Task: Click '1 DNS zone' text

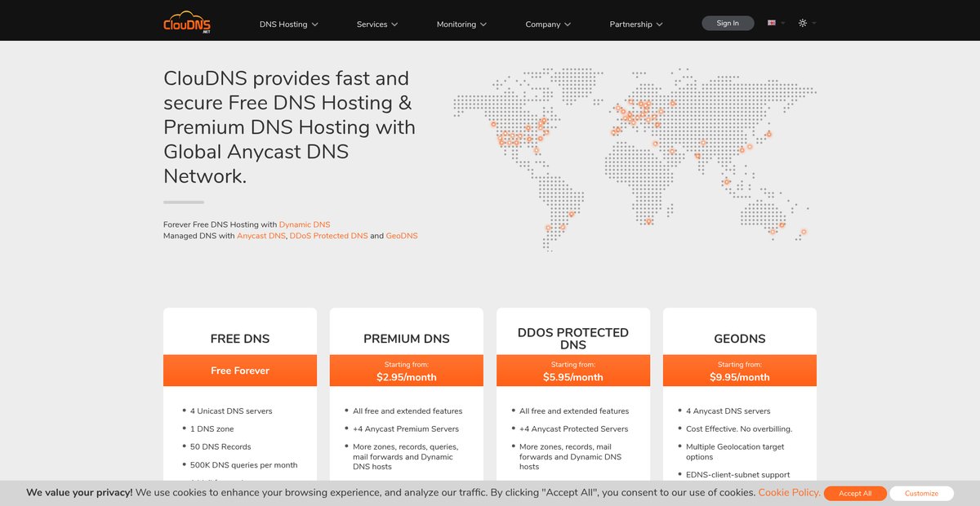Action: (x=212, y=429)
